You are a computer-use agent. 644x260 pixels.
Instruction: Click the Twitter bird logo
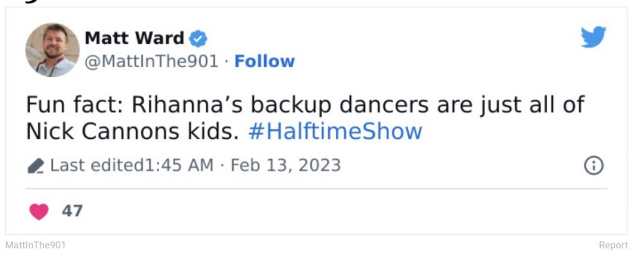point(593,38)
